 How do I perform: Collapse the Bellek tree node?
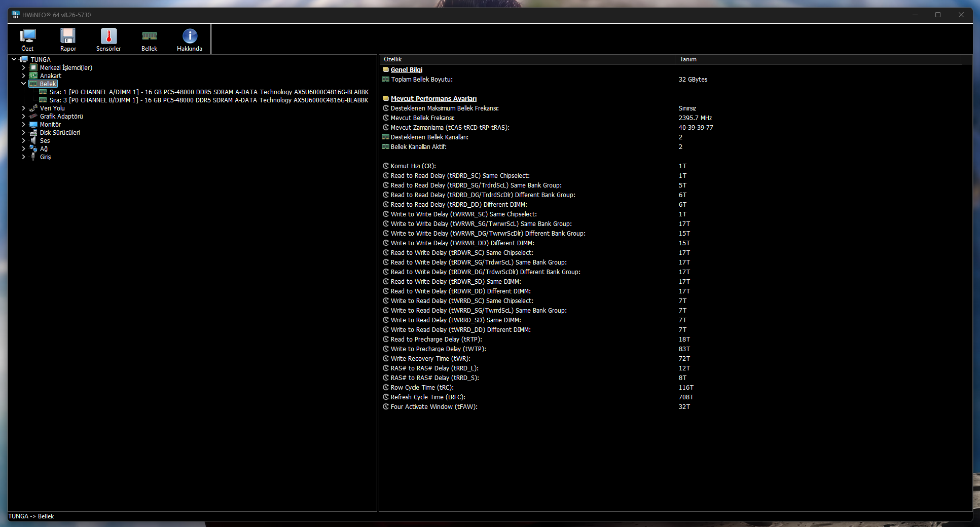(x=23, y=84)
